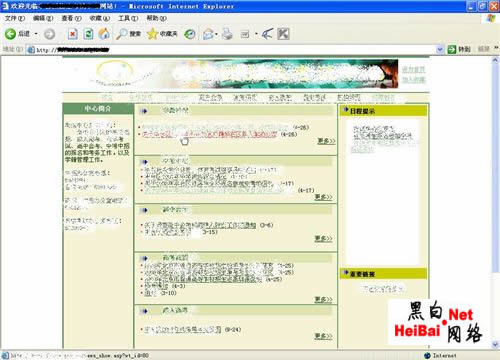Click the Internet zone globe in status bar
Image resolution: width=500 pixels, height=360 pixels.
pyautogui.click(x=428, y=356)
